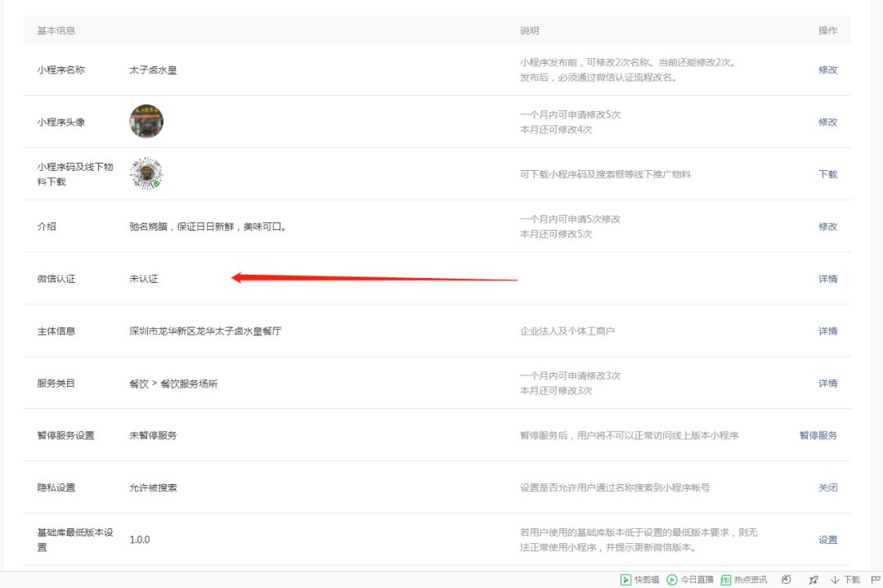Click 设置 for 基础库最低版本设置
Image resolution: width=883 pixels, height=588 pixels.
coord(827,540)
